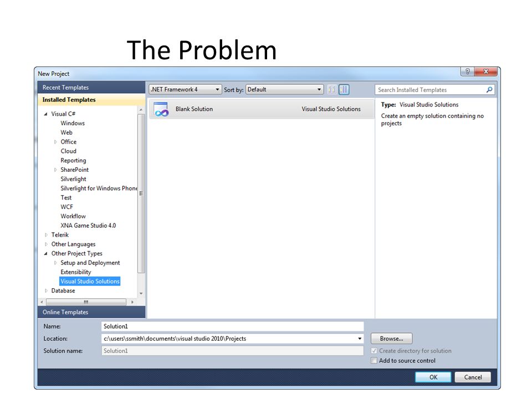Collapse the Visual C# tree node
532x399 pixels.
click(46, 114)
